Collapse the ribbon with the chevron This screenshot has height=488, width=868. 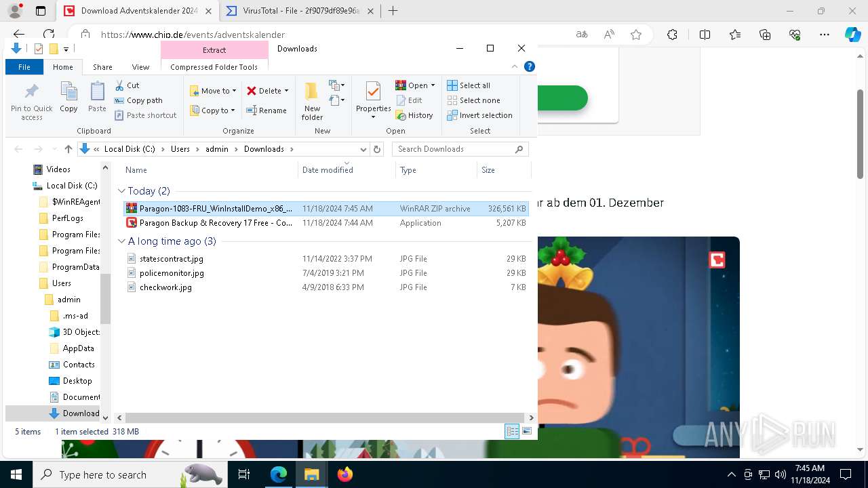[515, 66]
